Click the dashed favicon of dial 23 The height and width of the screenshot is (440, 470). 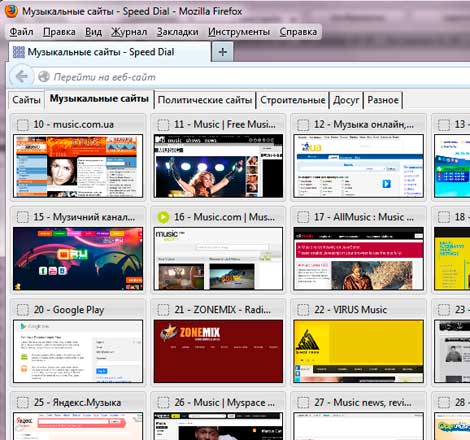click(444, 310)
